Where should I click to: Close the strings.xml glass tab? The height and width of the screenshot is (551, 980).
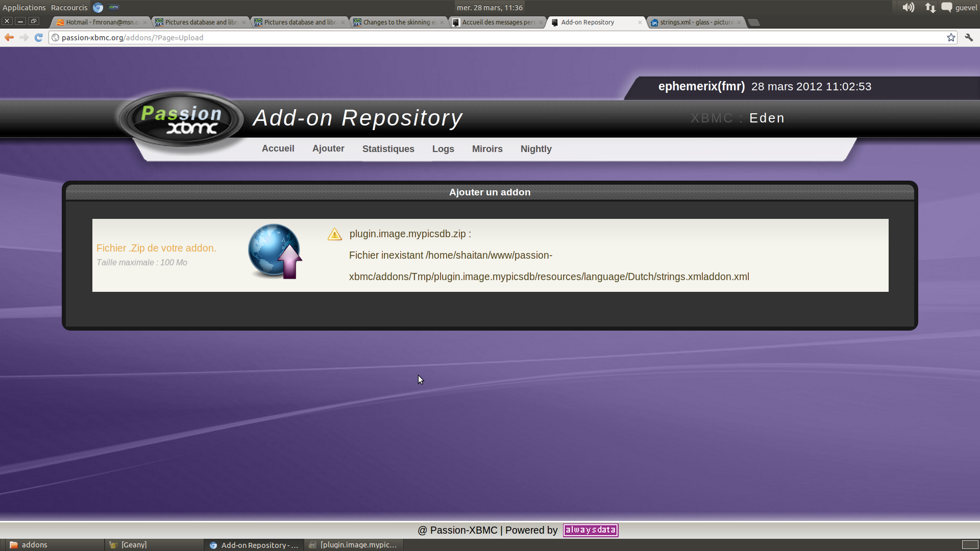739,22
